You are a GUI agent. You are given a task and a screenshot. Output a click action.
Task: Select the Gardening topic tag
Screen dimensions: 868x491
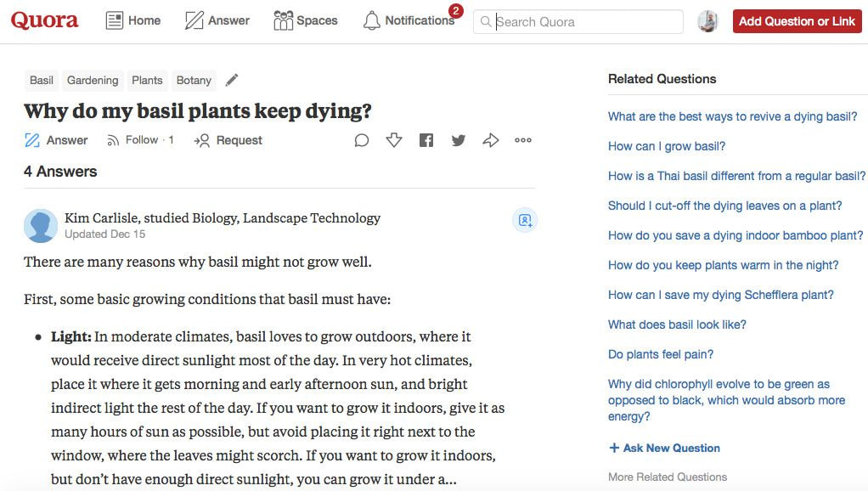click(x=93, y=80)
